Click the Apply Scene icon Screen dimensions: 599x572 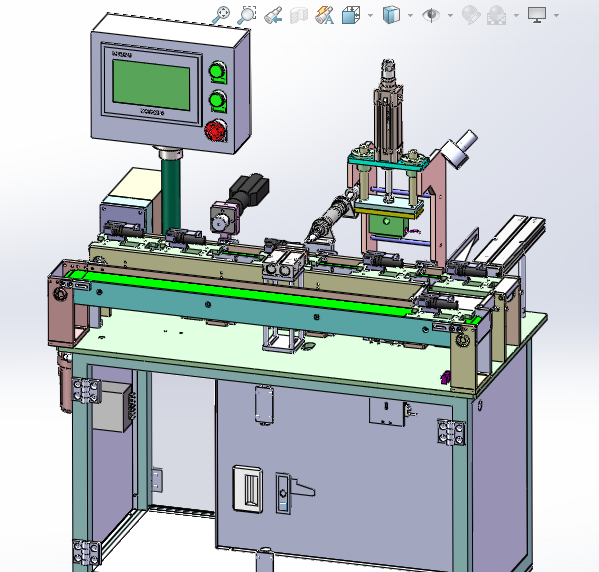(497, 15)
